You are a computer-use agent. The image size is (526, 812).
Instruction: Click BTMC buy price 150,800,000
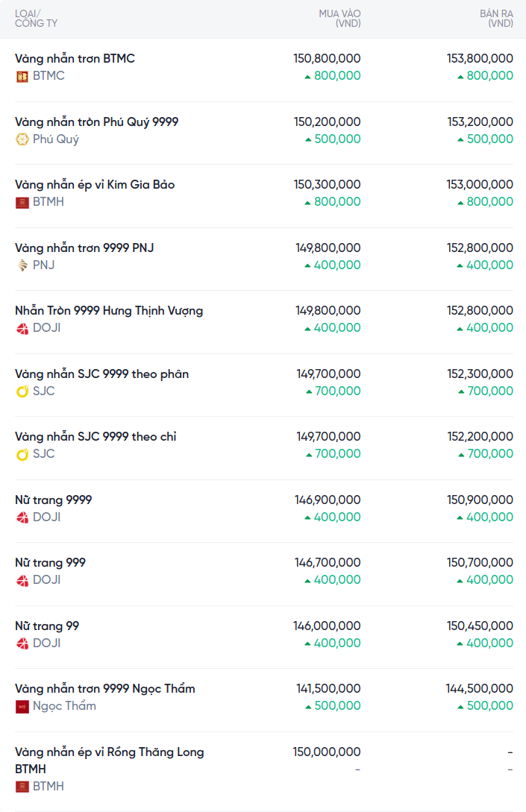(327, 58)
